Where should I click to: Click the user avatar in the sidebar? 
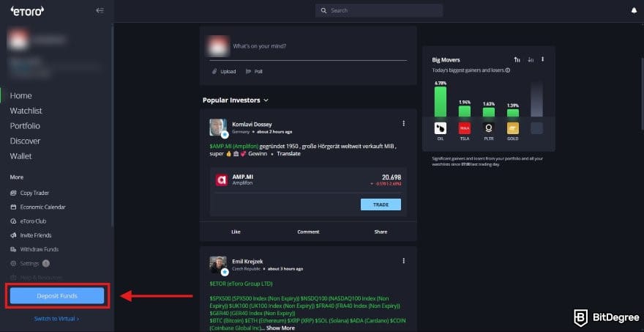(18, 40)
